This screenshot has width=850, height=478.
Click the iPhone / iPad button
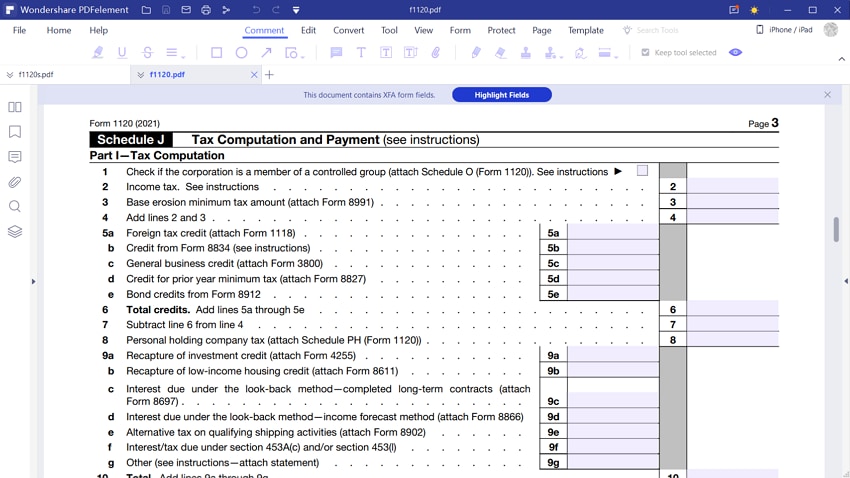click(784, 30)
